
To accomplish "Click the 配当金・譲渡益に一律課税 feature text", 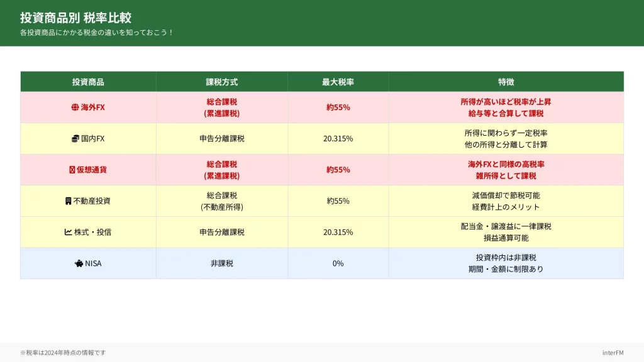I will point(506,226).
